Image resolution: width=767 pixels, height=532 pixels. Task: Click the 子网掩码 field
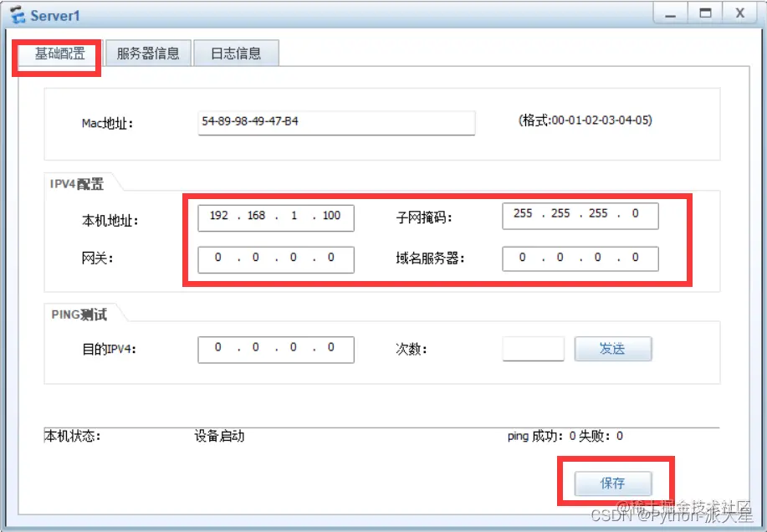pyautogui.click(x=580, y=216)
